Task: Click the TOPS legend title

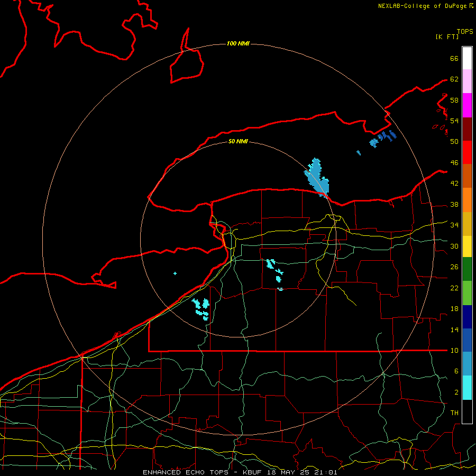Action: [465, 32]
